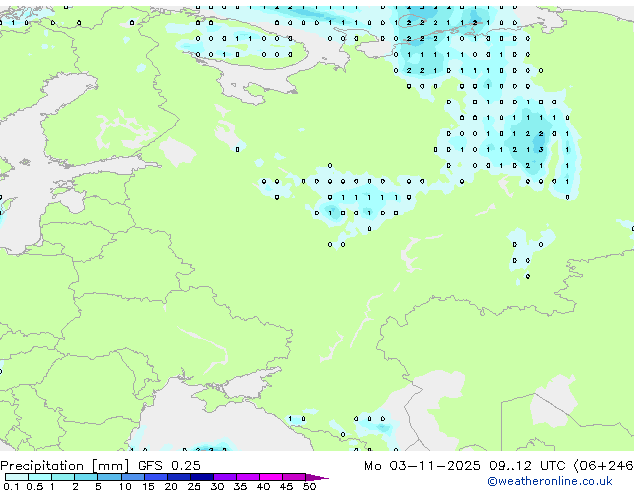The width and height of the screenshot is (634, 490).
Task: Select the 2–5 mm legend color swatch
Action: click(x=86, y=477)
